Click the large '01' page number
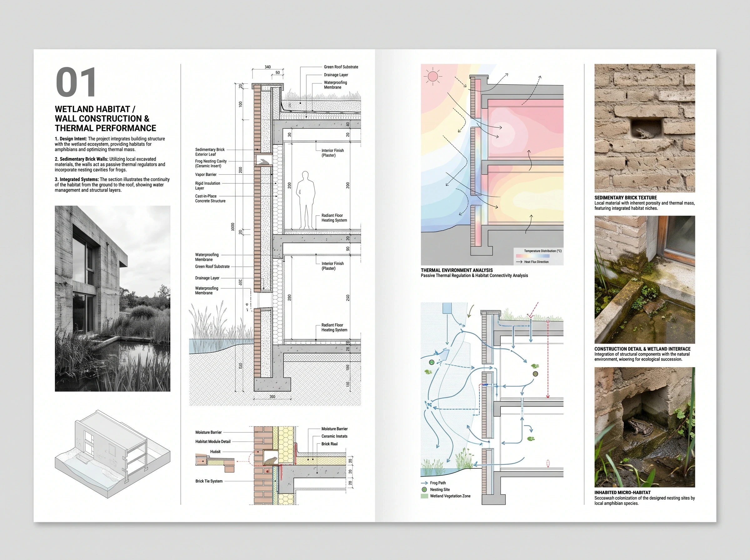 76,82
